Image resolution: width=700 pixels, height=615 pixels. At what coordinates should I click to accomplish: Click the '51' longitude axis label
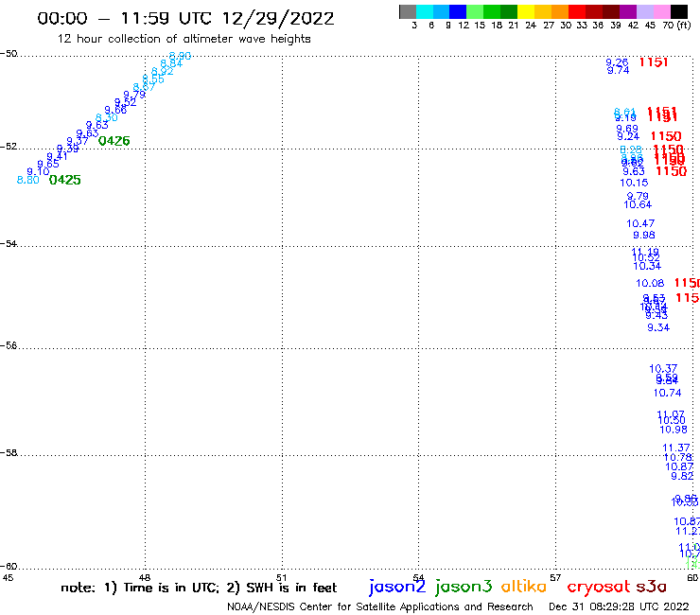(x=282, y=577)
